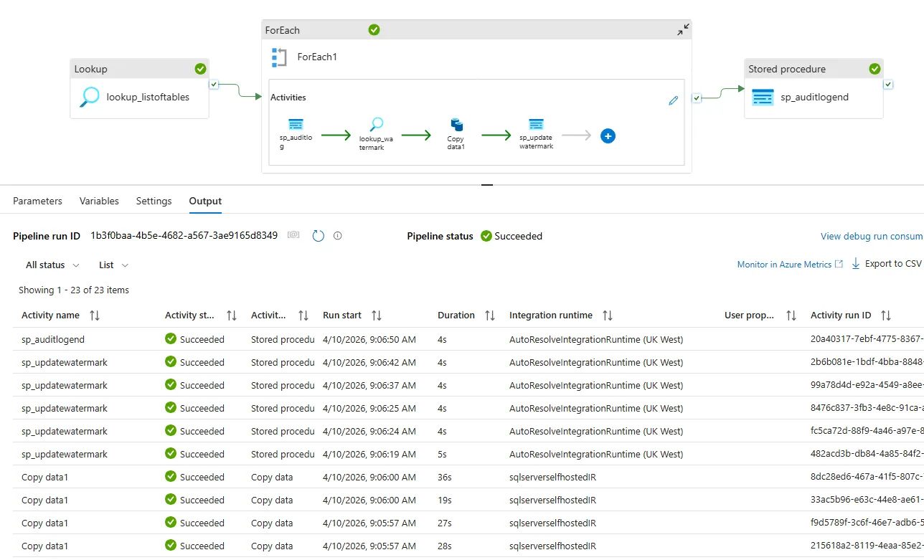The height and width of the screenshot is (560, 924).
Task: Open the List view dropdown
Action: 113,265
